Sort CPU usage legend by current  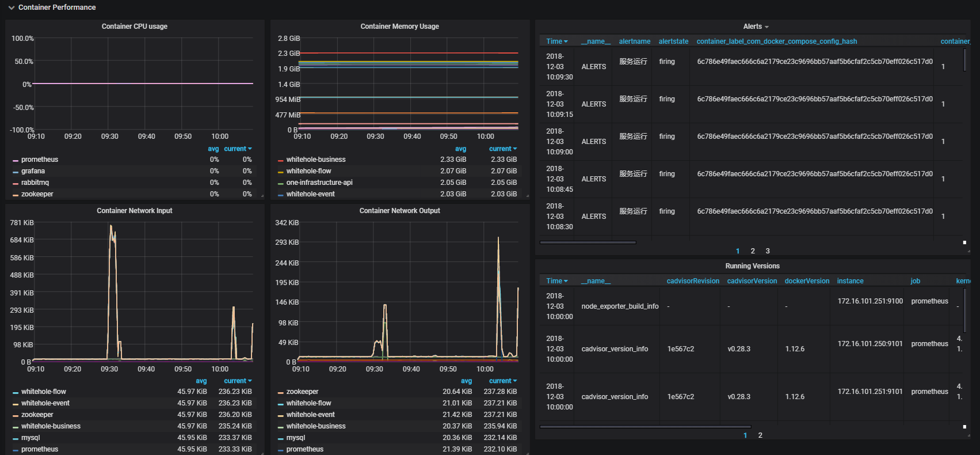point(238,149)
